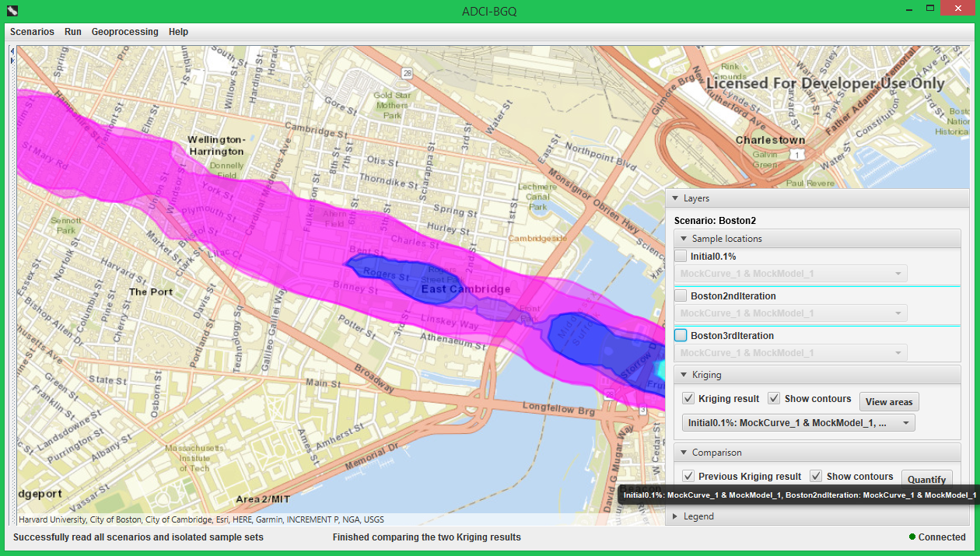Screen dimensions: 980x556
Task: Click the green Connected status indicator
Action: point(912,537)
